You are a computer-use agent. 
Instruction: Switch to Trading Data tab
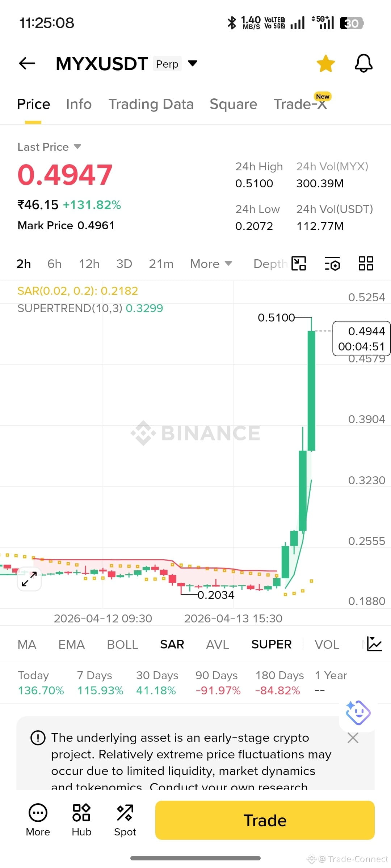click(151, 104)
